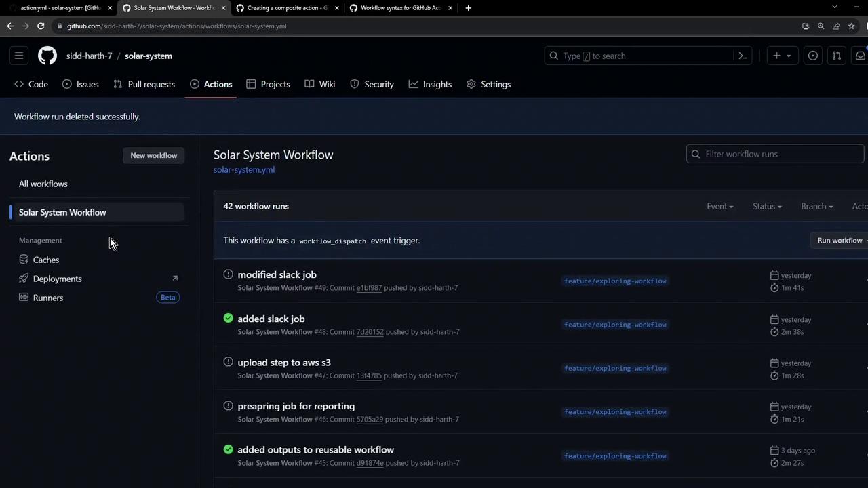The width and height of the screenshot is (868, 488).
Task: Open the Pull requests icon in the top header
Action: pyautogui.click(x=837, y=56)
